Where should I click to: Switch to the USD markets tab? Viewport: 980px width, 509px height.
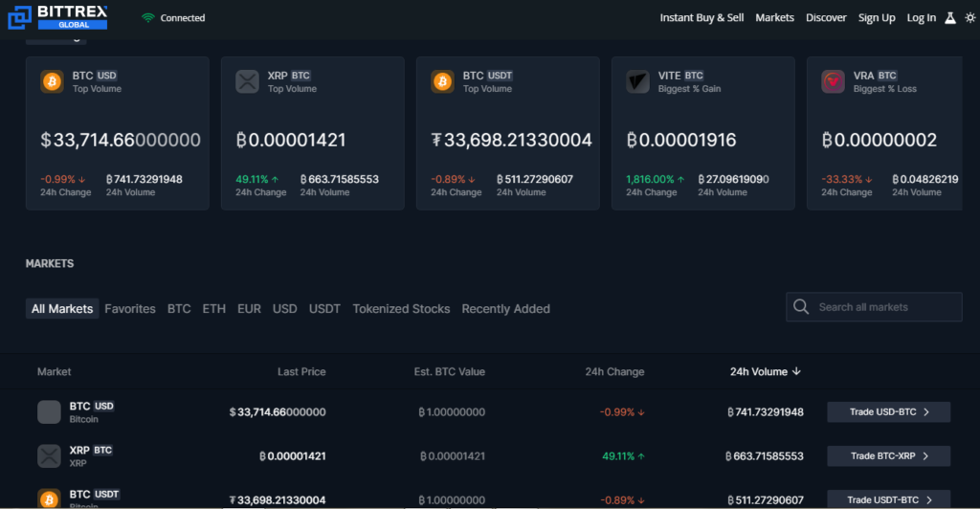coord(284,308)
